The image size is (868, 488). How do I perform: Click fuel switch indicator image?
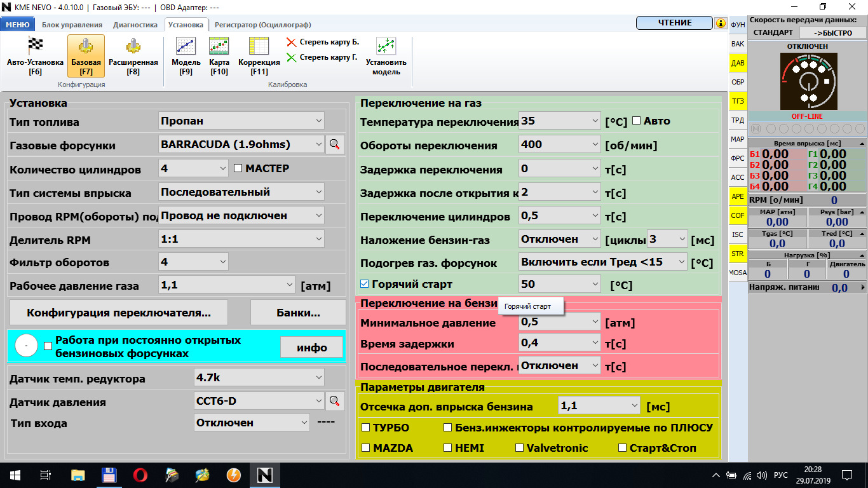pos(808,81)
